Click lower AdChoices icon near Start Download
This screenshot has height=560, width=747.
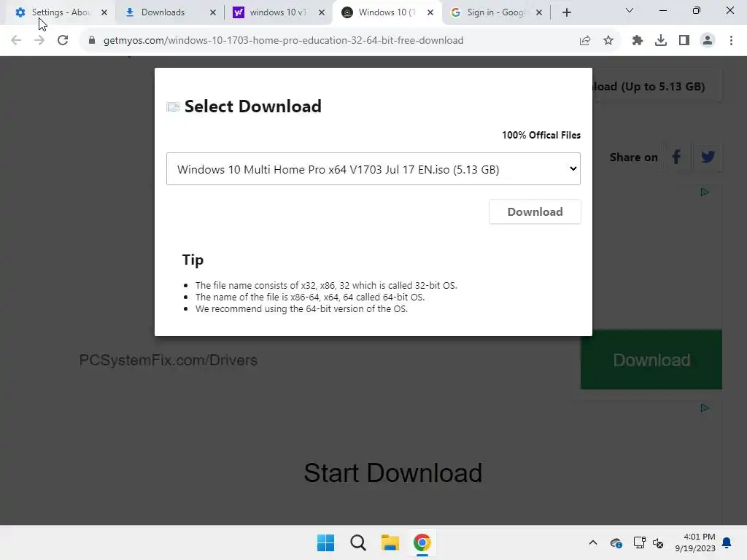(x=705, y=408)
